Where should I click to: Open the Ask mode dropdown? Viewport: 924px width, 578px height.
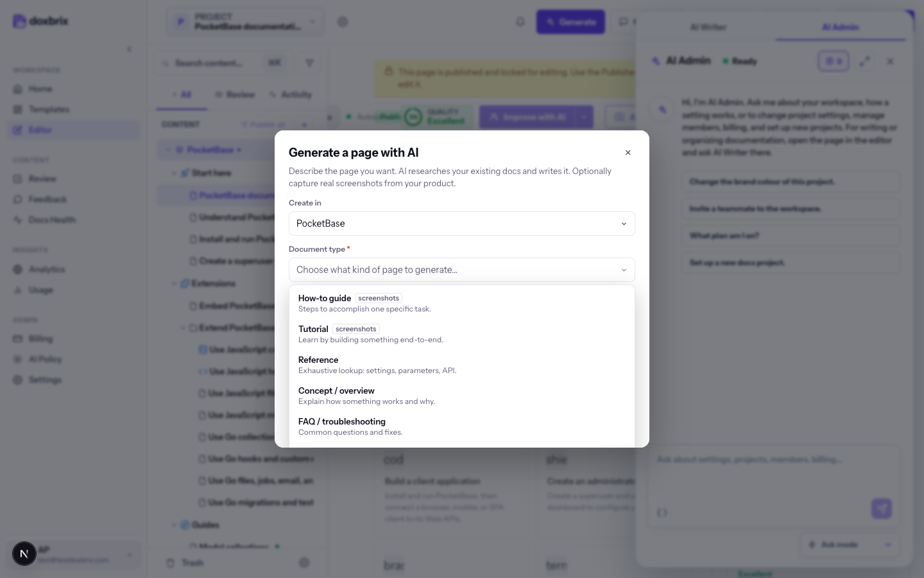849,545
